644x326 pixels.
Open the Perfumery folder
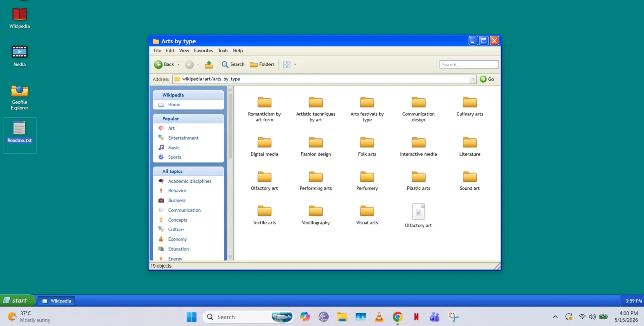click(x=367, y=181)
